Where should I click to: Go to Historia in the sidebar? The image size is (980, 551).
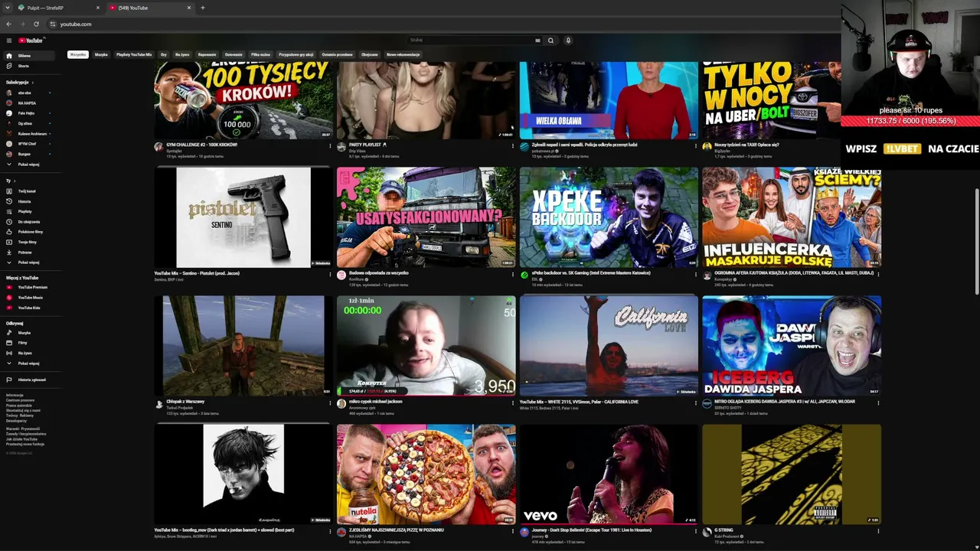28,201
